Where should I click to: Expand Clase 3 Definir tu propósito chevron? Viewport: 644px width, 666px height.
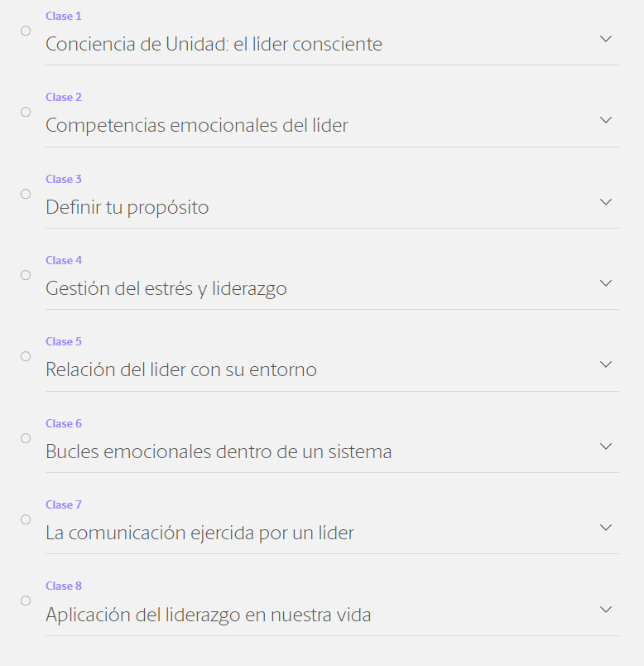[606, 202]
